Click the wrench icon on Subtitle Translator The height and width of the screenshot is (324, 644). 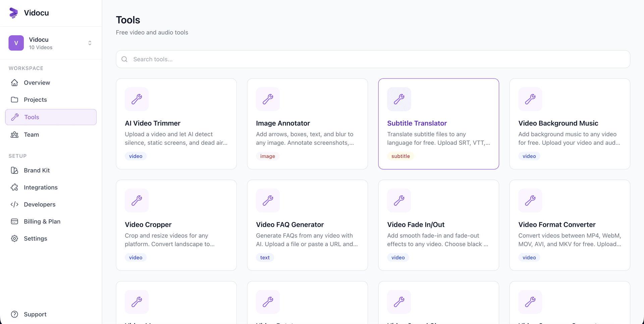point(399,99)
